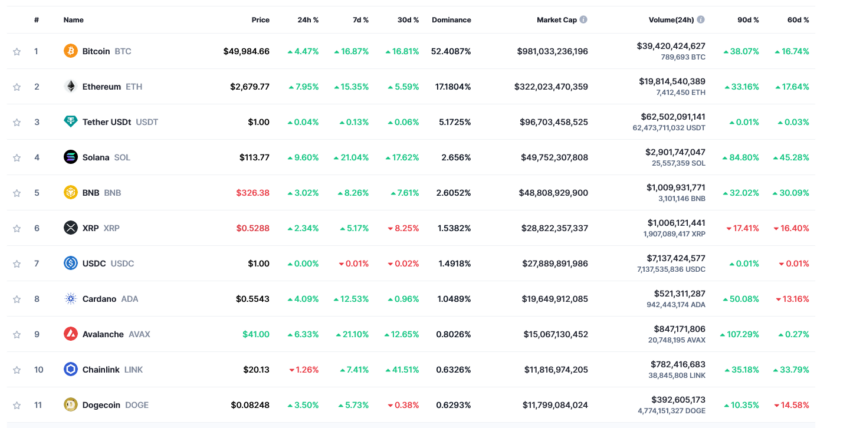Click the Volume(24h) info icon
Viewport: 850px width, 428px height.
point(701,20)
